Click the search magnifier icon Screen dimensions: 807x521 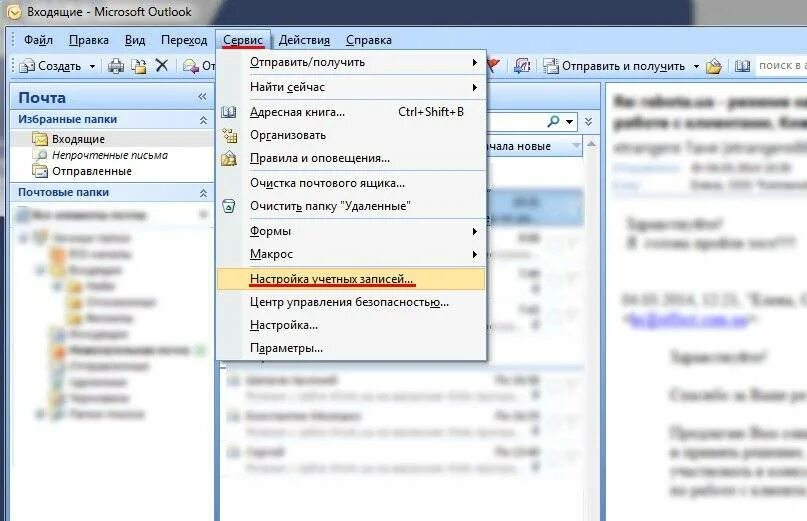click(x=553, y=121)
